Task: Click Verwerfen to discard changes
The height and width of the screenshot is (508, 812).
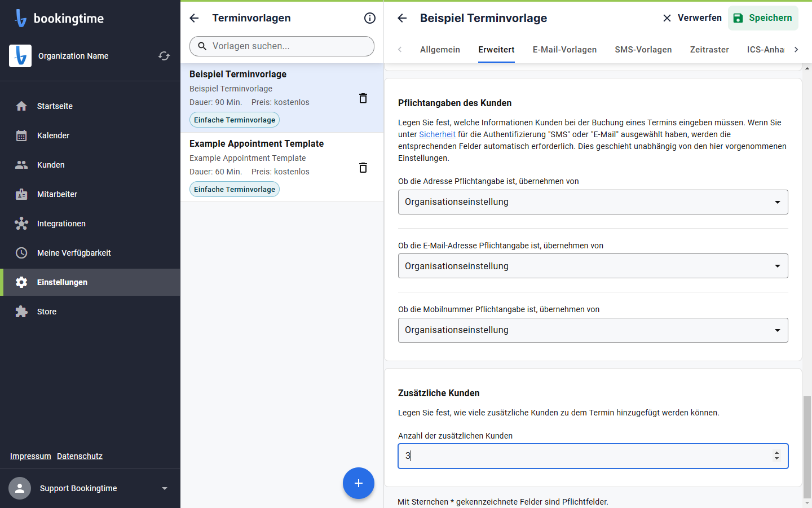Action: tap(692, 18)
